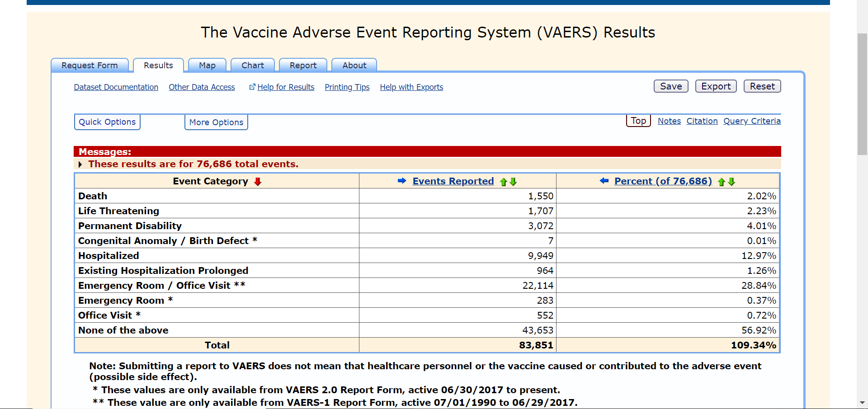Screen dimensions: 868x409
Task: Expand Quick Options panel
Action: click(x=107, y=122)
